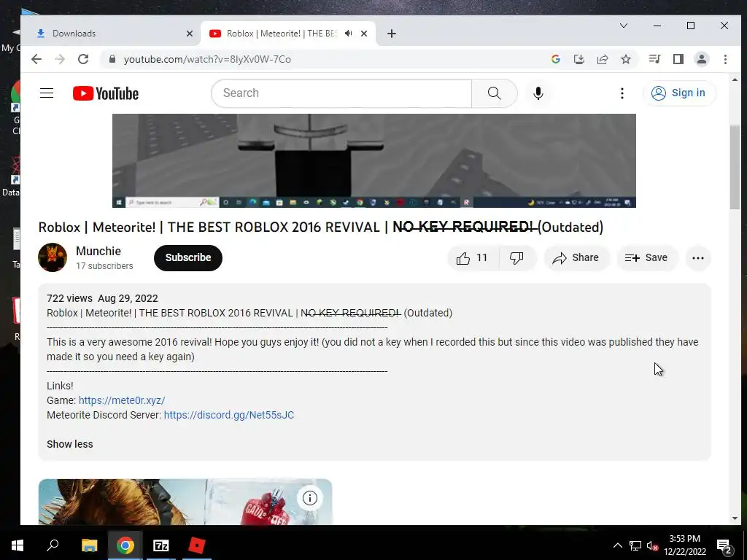747x560 pixels.
Task: Toggle the Chrome side panel
Action: pyautogui.click(x=678, y=59)
